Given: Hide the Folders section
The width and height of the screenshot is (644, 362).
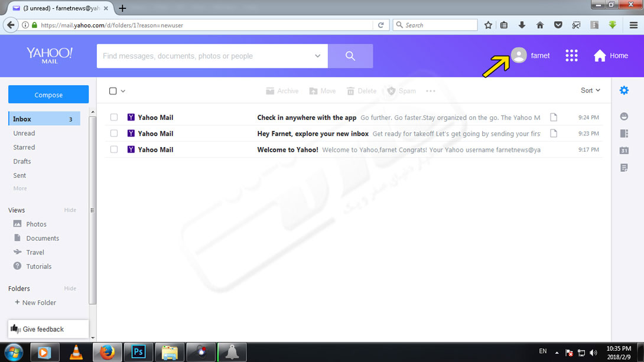Looking at the screenshot, I should coord(70,289).
